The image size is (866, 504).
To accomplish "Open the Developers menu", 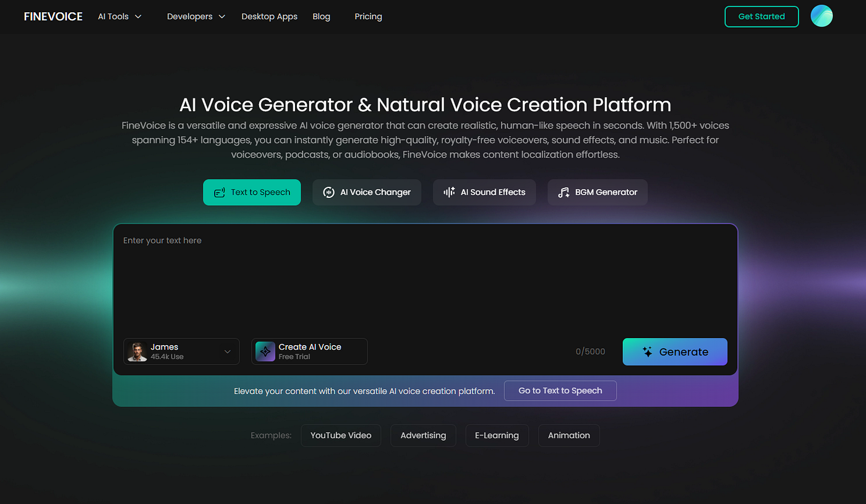I will click(196, 17).
